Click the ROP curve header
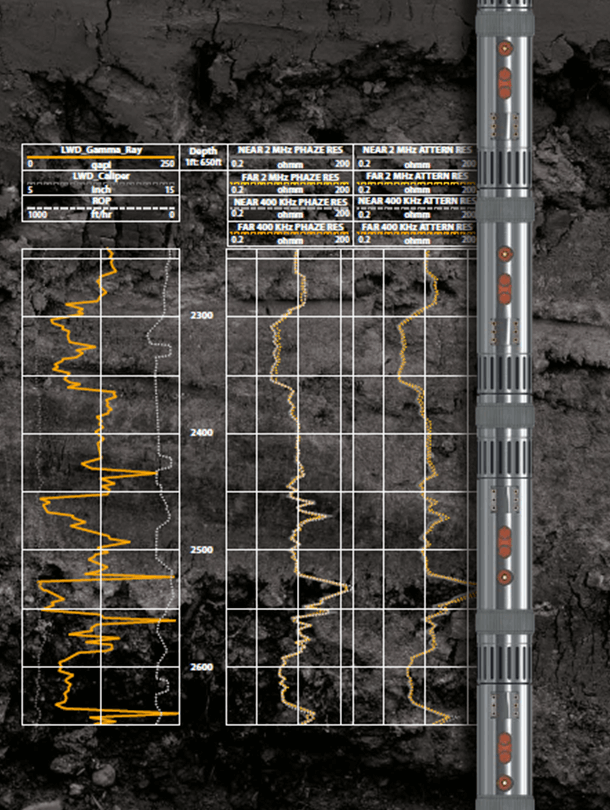Screen dimensions: 610x810 pyautogui.click(x=100, y=201)
